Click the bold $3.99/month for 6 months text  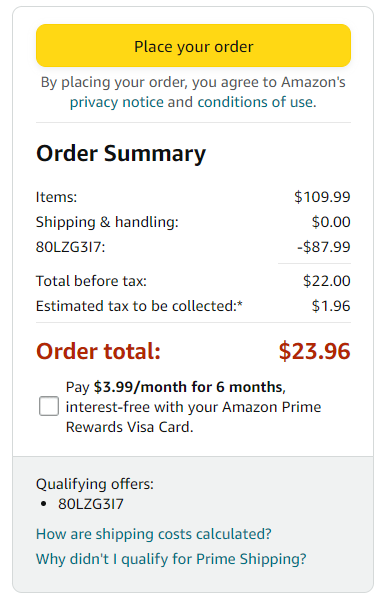(188, 387)
